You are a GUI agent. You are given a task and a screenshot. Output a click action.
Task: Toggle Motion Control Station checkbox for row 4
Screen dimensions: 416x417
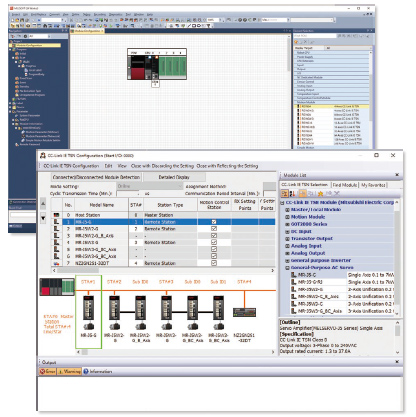pyautogui.click(x=214, y=242)
